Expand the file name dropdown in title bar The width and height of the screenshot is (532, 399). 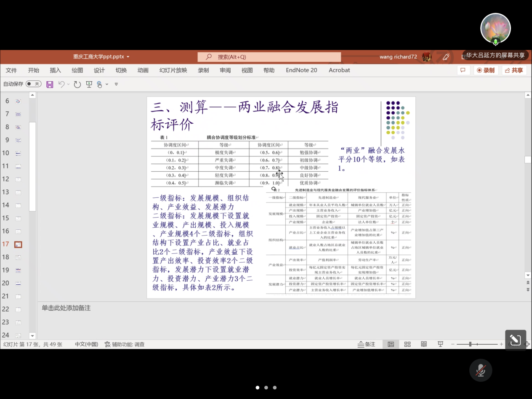[128, 57]
